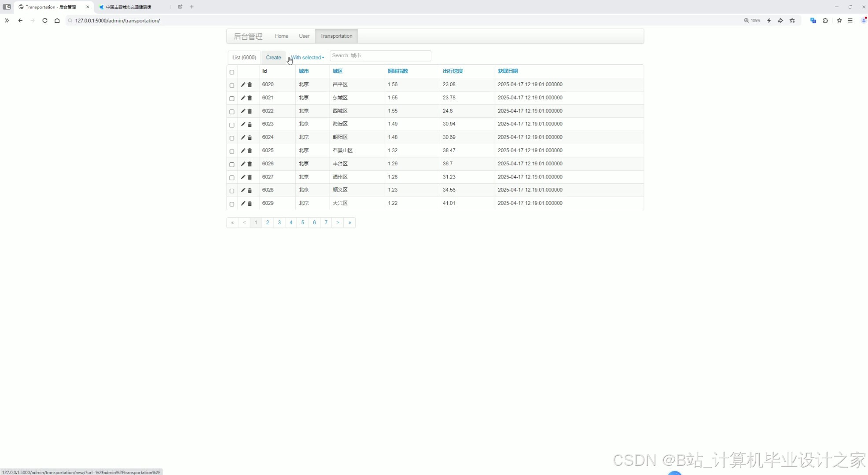868x475 pixels.
Task: Edit record 6026 with the pencil icon
Action: pos(243,164)
